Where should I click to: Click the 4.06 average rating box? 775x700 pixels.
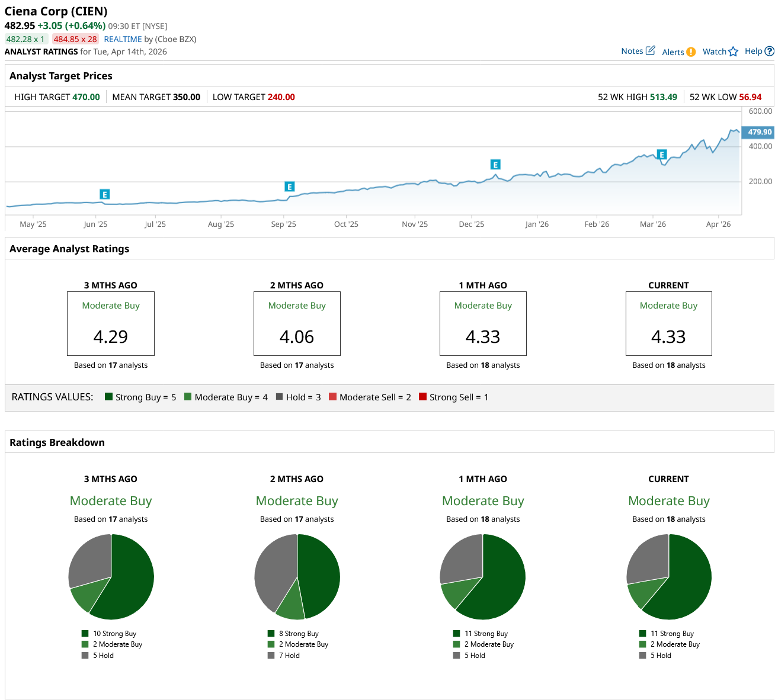[x=297, y=323]
